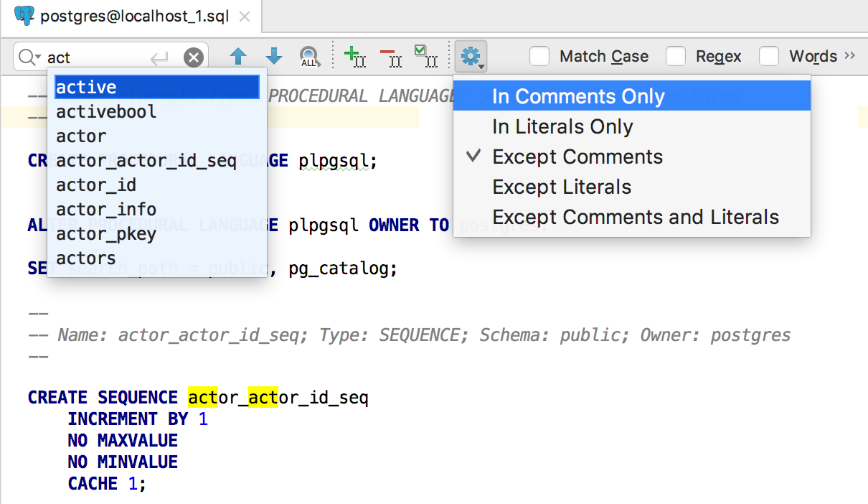Pick 'actor_info' from search suggestions
This screenshot has width=868, height=504.
click(157, 210)
